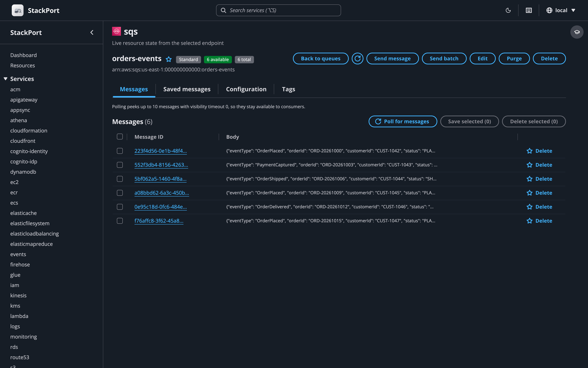Star the message 0e95c18d-0fc6-484e
The image size is (588, 368).
pos(529,207)
